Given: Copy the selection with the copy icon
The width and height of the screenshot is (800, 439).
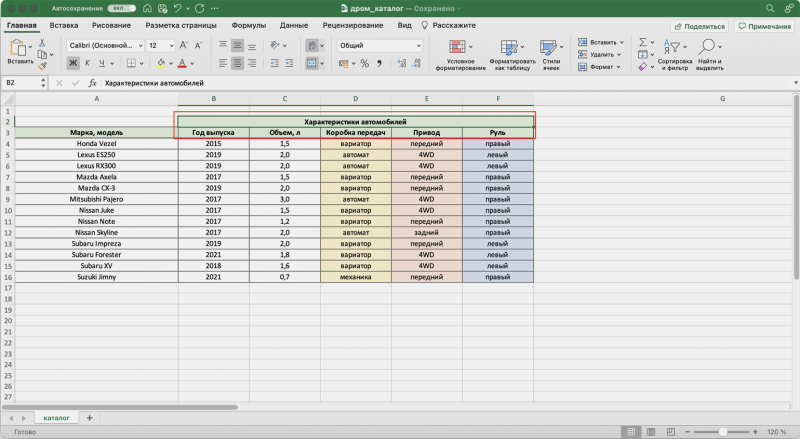Looking at the screenshot, I should (42, 54).
